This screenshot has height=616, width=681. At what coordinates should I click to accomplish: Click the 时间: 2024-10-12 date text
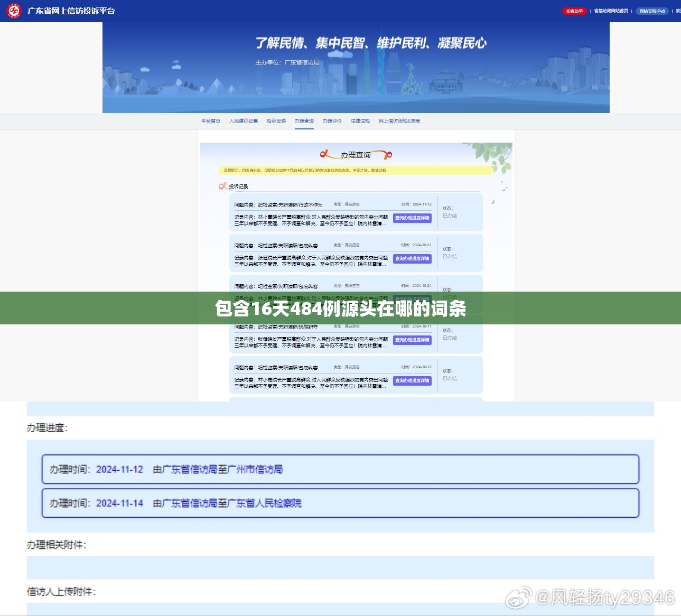pyautogui.click(x=416, y=367)
